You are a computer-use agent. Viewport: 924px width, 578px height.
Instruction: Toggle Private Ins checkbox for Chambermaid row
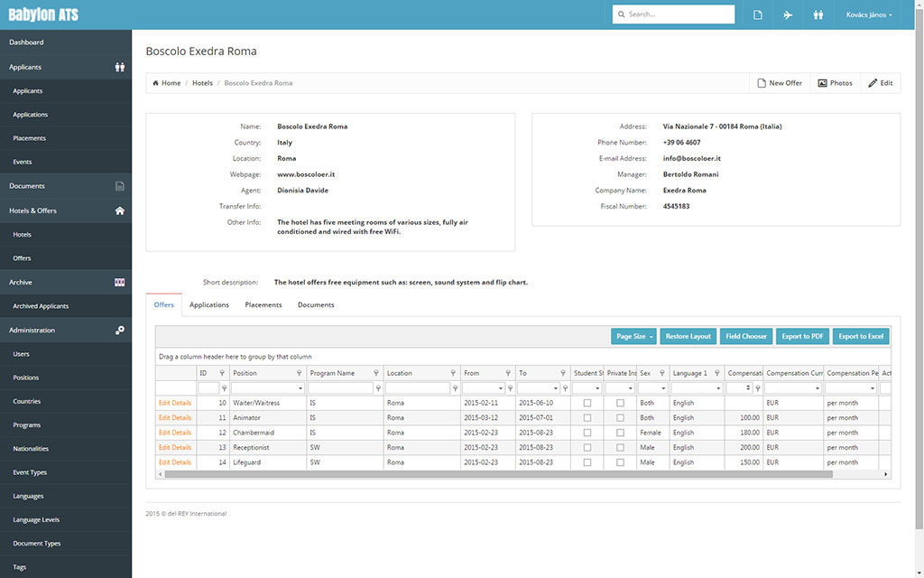coord(620,433)
